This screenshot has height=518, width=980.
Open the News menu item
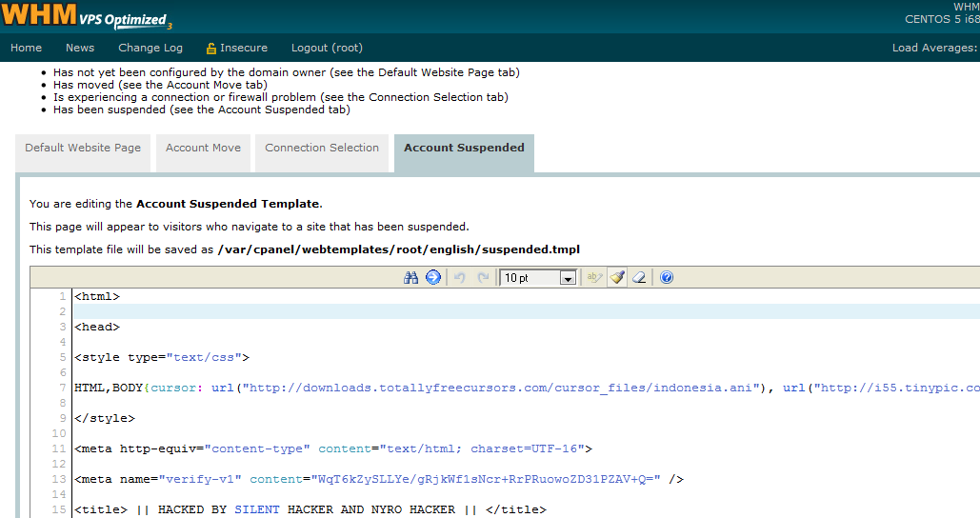[80, 48]
